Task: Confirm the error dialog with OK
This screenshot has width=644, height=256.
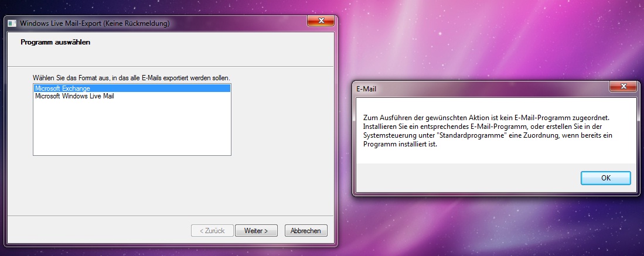Action: (606, 178)
